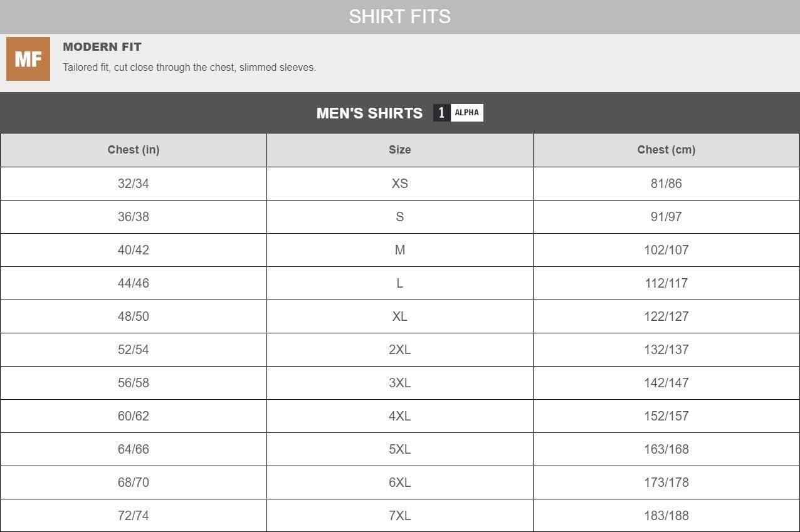Click the Chest (in) column header
Screen dimensions: 800x532
(134, 150)
